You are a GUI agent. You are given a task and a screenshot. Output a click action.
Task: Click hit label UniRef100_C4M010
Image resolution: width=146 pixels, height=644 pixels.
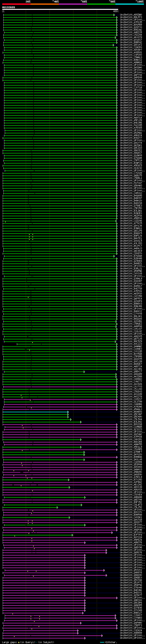pyautogui.click(x=131, y=193)
